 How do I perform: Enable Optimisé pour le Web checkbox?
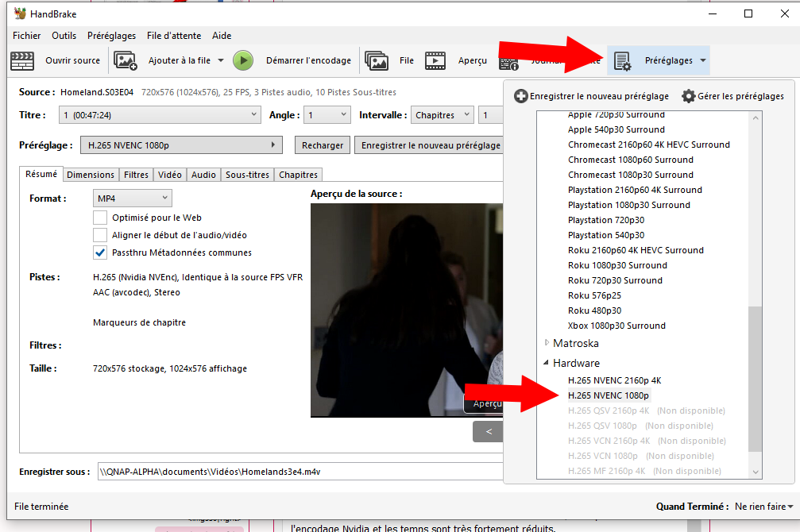click(100, 218)
